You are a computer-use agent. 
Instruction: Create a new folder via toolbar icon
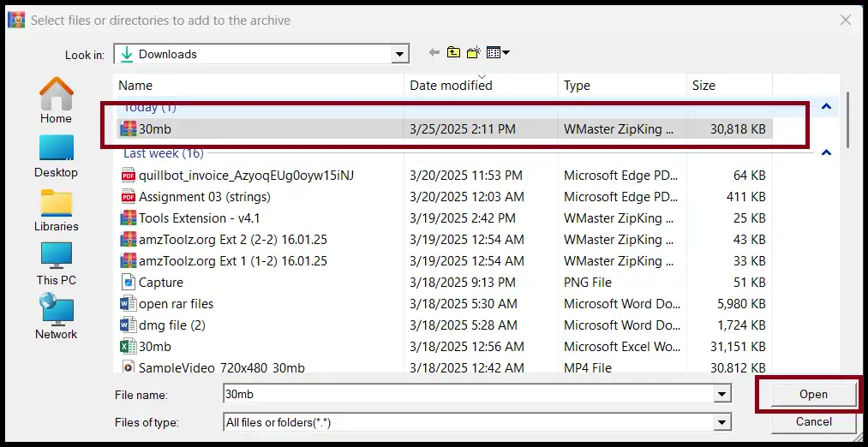click(x=473, y=52)
